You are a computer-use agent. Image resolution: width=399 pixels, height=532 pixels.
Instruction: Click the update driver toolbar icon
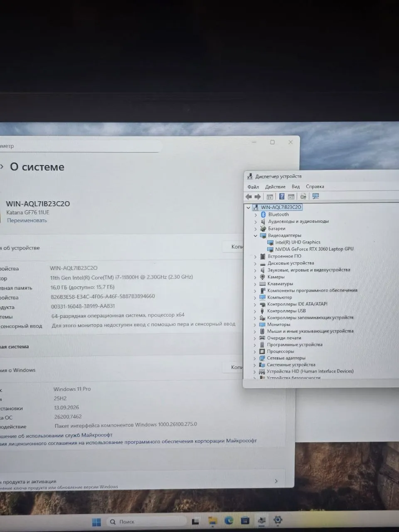point(303,197)
